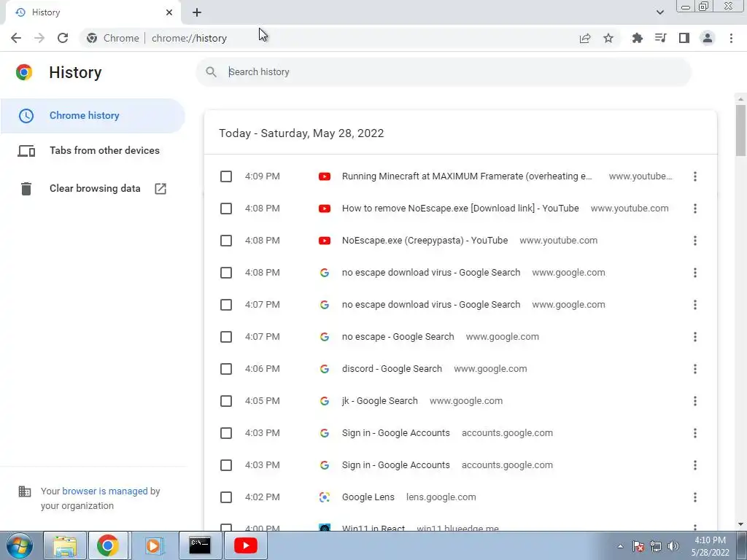The width and height of the screenshot is (747, 560).
Task: Open 4:03 PM first Sign in - Google Accounts link
Action: [x=396, y=433]
